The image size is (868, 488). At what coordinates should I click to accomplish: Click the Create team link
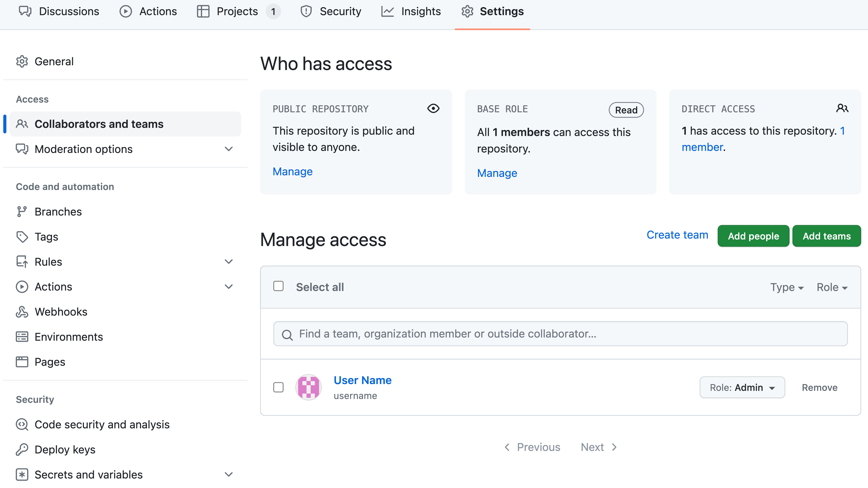click(677, 235)
